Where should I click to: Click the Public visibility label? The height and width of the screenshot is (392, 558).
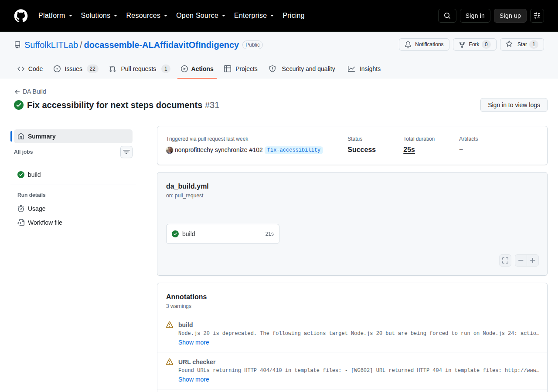pos(253,45)
